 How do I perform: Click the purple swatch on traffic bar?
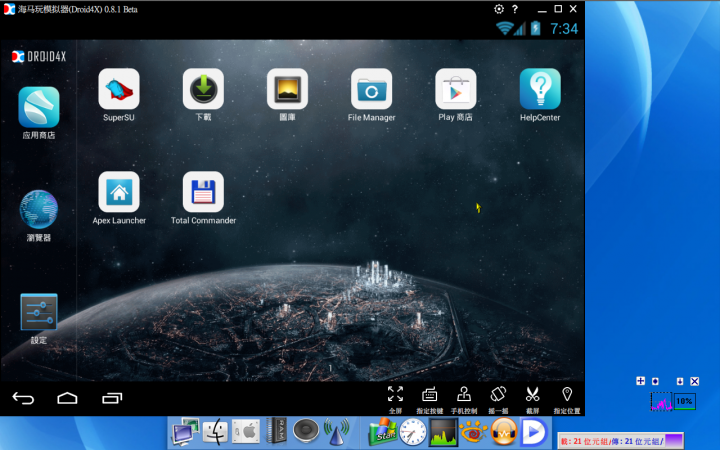(x=673, y=440)
